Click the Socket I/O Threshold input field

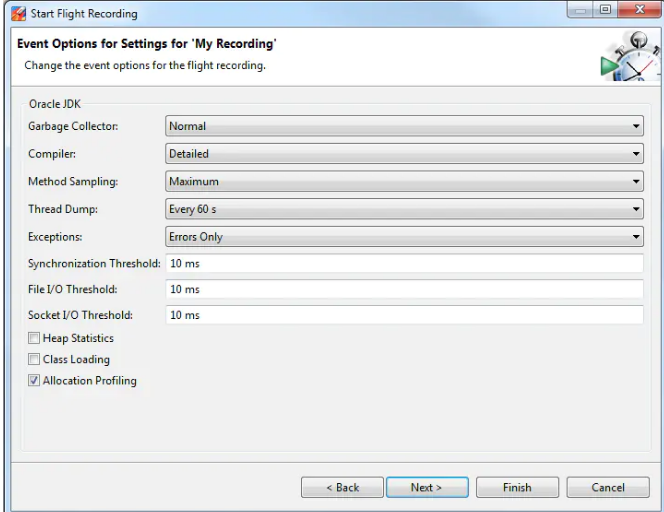pyautogui.click(x=404, y=315)
